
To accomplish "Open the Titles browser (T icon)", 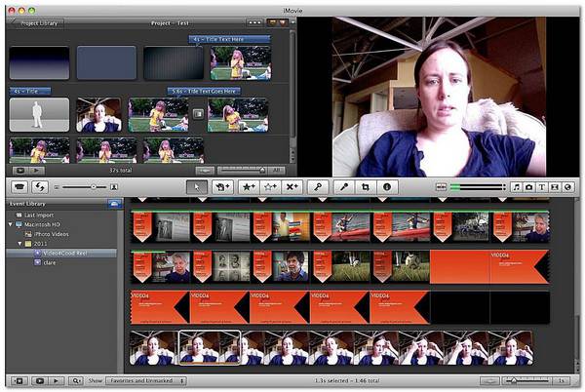I will tap(542, 187).
